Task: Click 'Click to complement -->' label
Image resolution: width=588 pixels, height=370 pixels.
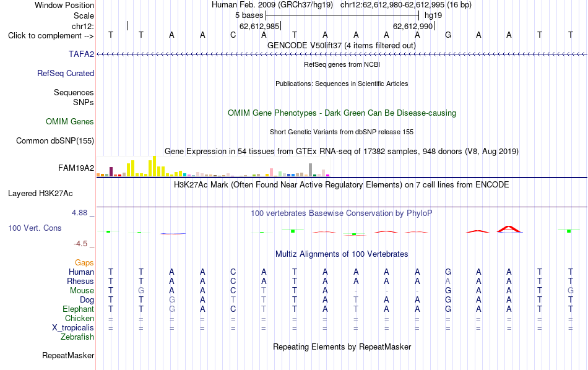Action: (x=51, y=36)
